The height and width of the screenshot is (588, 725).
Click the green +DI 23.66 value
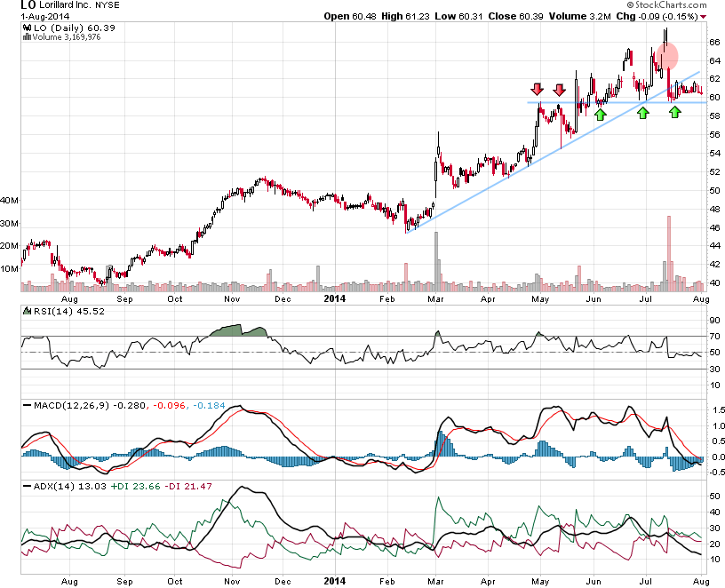click(135, 487)
